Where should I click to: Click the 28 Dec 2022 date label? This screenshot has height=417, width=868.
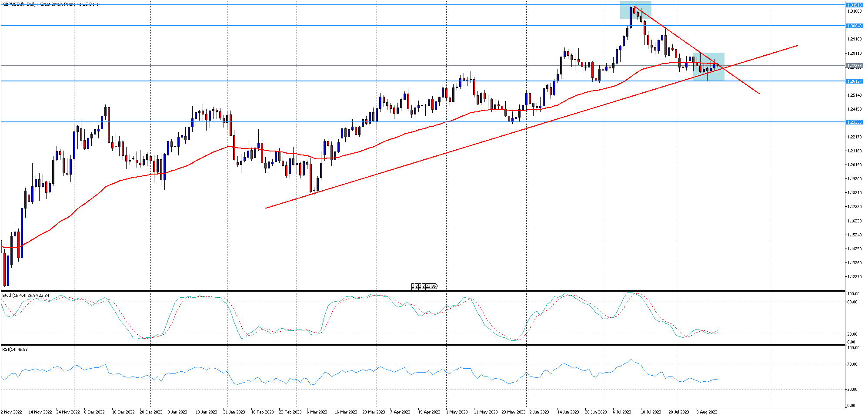(x=151, y=412)
